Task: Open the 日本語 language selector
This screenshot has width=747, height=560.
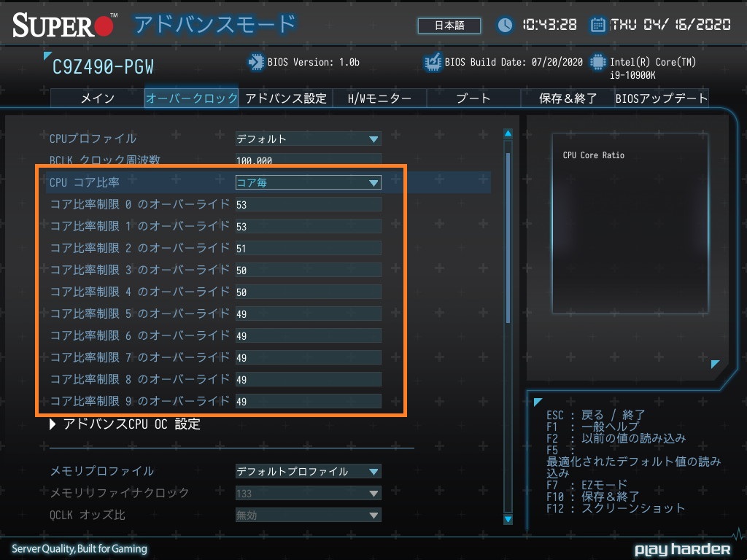Action: 449,26
